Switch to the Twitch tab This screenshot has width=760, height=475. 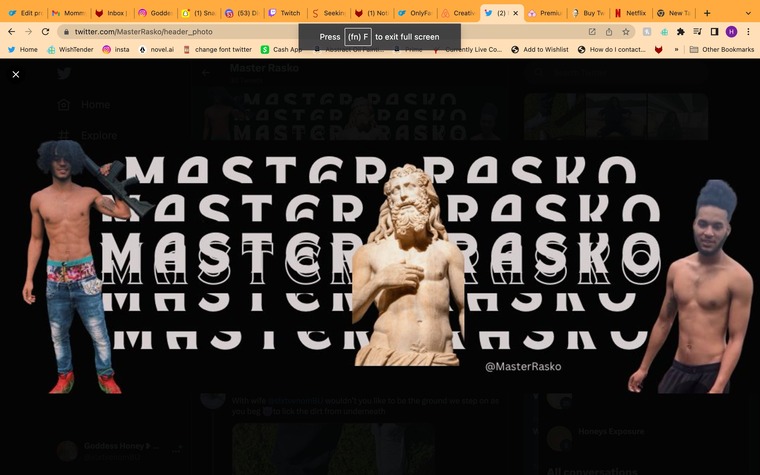(285, 13)
